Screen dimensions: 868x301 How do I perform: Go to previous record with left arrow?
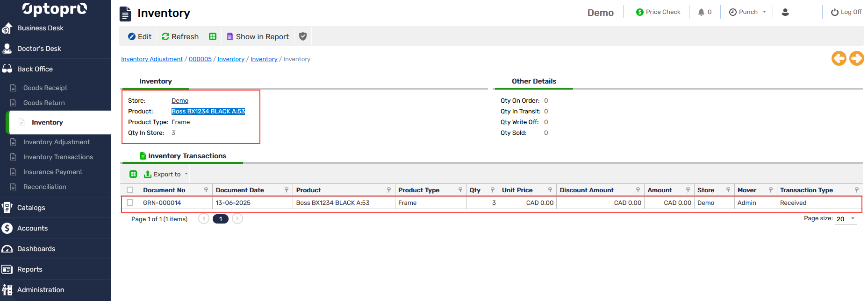[839, 58]
